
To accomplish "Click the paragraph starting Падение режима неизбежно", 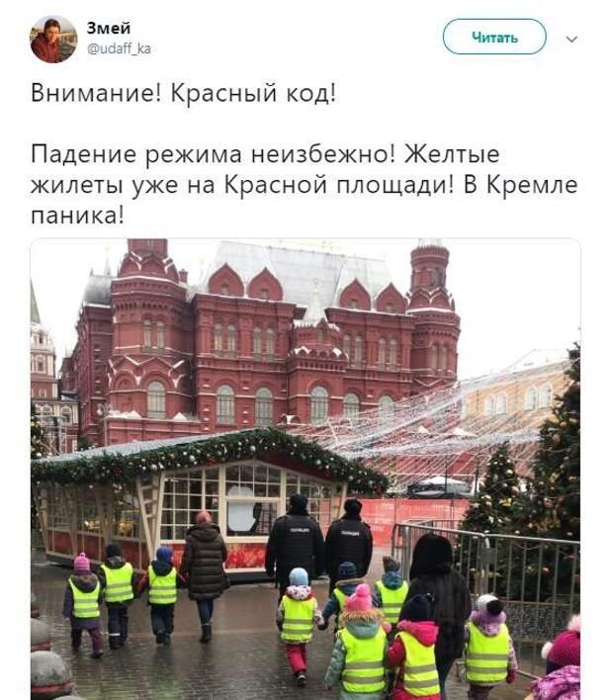I will [305, 185].
